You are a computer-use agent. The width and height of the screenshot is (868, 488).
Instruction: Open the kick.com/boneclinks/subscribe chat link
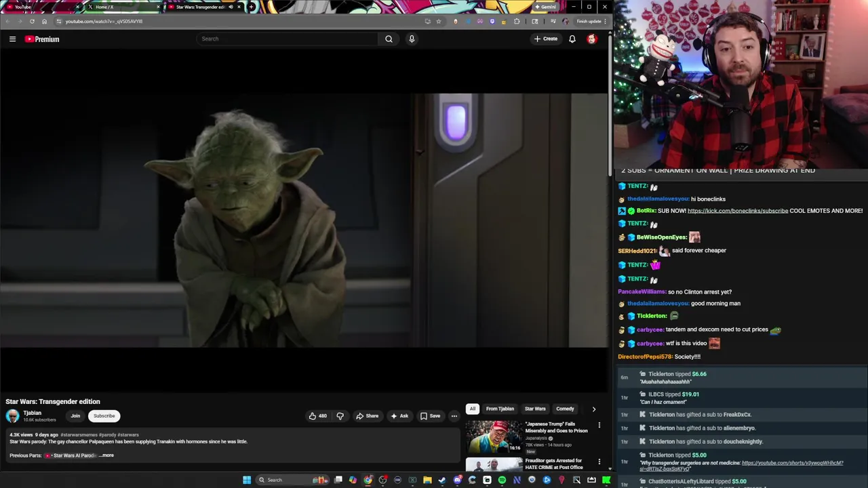click(738, 211)
